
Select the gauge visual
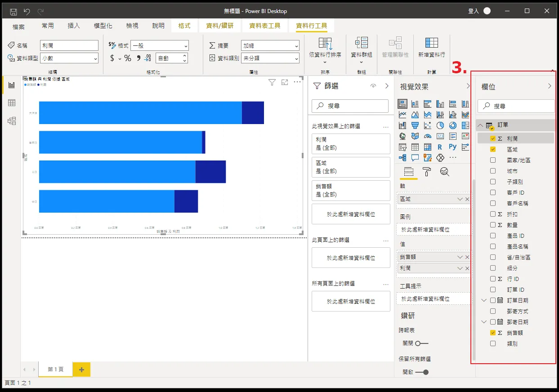(428, 136)
